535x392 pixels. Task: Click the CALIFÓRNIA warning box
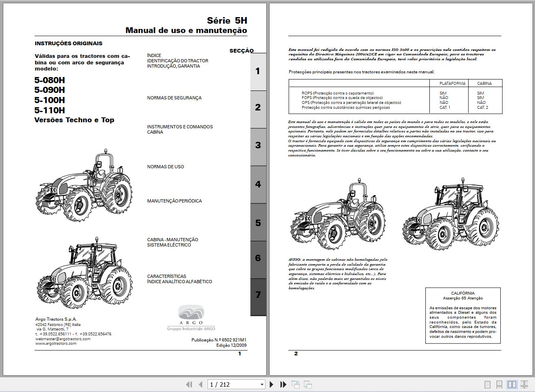click(x=463, y=315)
